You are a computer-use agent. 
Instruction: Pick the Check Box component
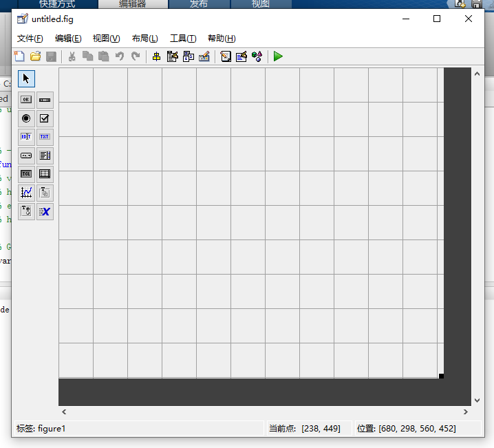(45, 118)
